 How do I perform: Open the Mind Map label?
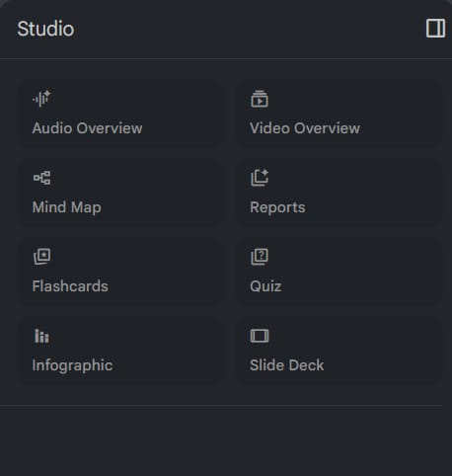point(67,207)
